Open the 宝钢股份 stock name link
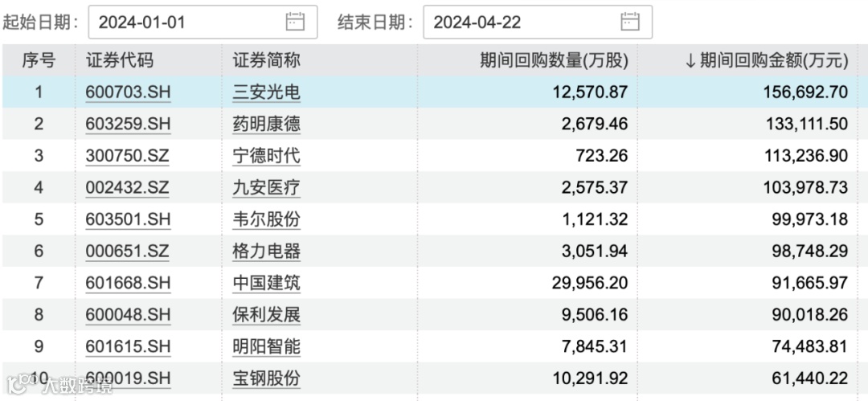Image resolution: width=868 pixels, height=401 pixels. point(266,378)
